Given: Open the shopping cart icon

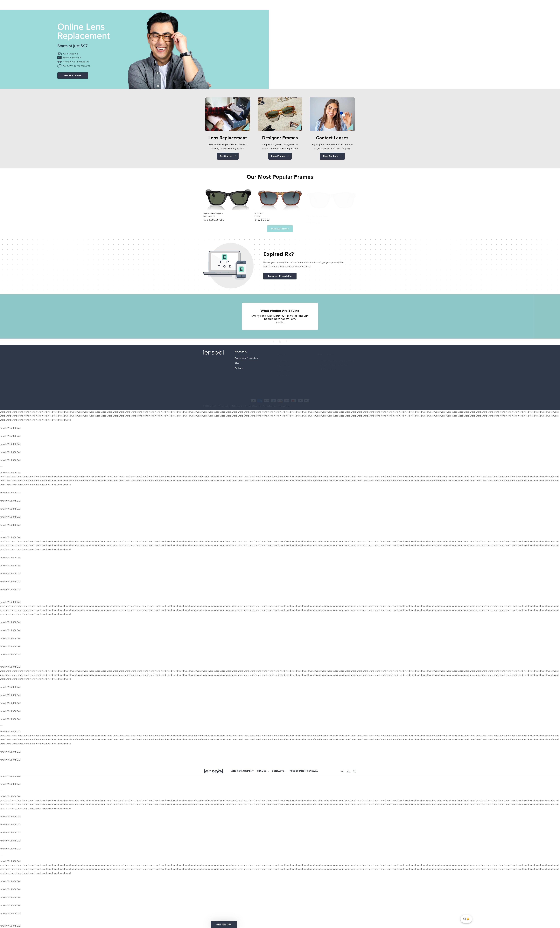Looking at the screenshot, I should (354, 771).
